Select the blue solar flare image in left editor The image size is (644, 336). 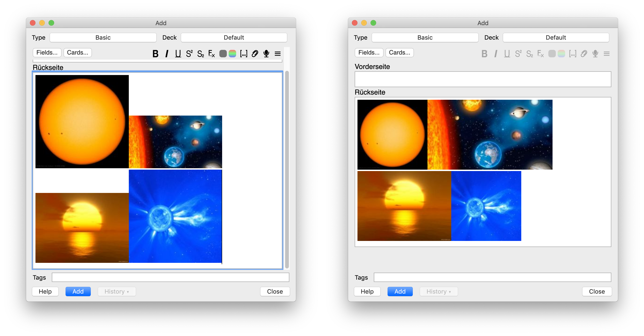click(175, 216)
